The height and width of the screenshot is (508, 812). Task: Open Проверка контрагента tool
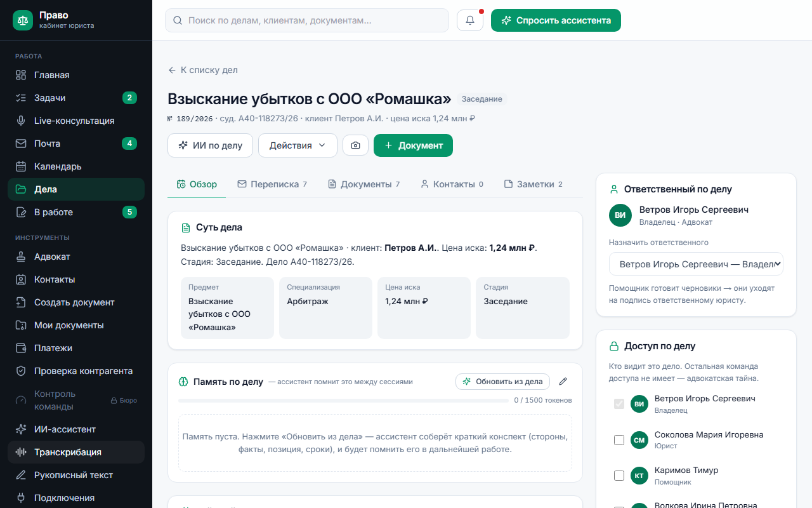[76, 371]
